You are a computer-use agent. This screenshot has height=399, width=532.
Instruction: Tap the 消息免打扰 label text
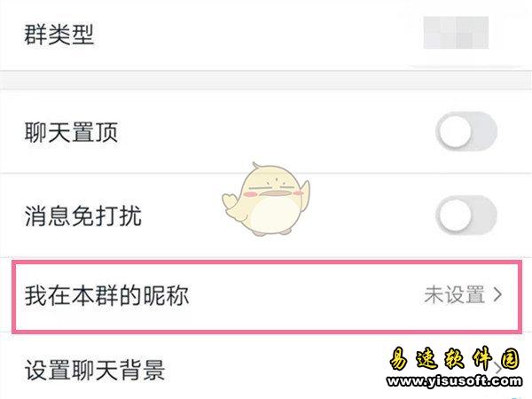coord(82,215)
